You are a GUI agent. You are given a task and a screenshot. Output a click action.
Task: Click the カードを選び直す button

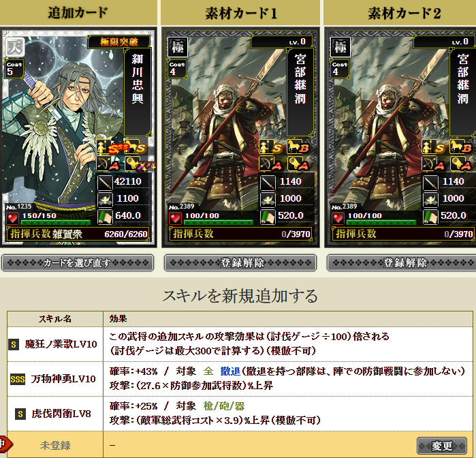coord(78,263)
